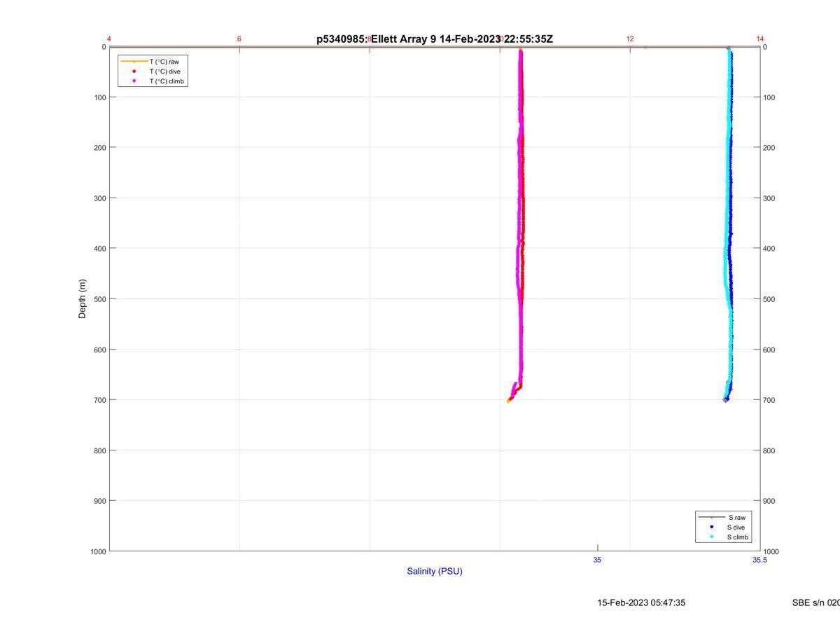Click the left depth axis tick '0'
840x620 pixels.
(x=104, y=47)
